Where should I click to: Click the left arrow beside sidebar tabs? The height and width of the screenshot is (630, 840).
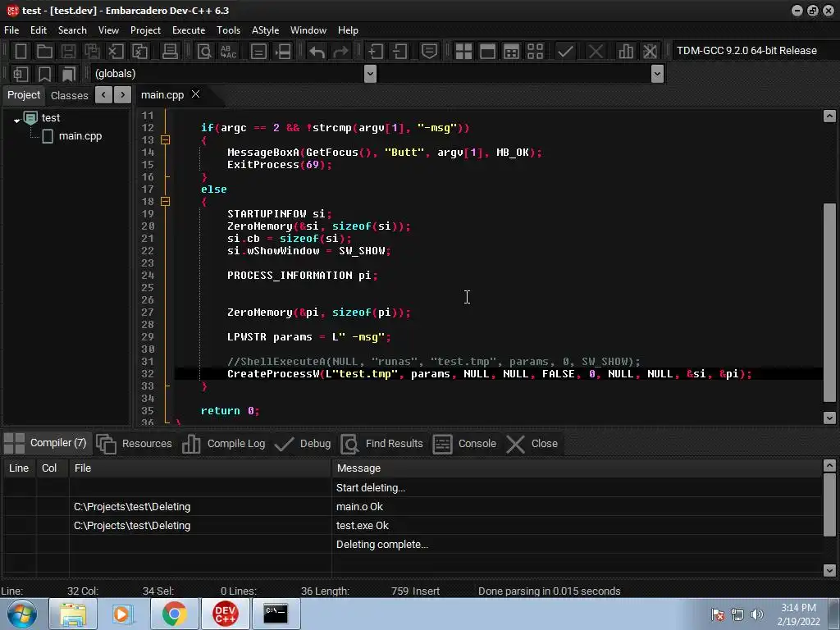103,95
